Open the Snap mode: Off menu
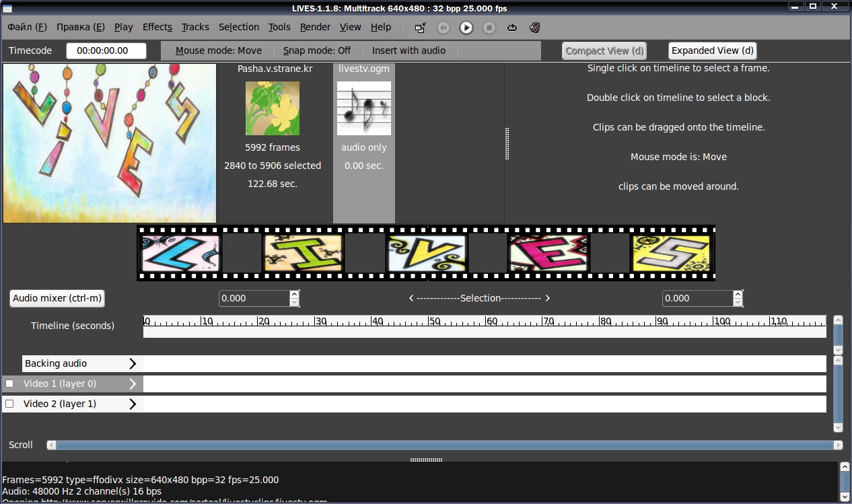The width and height of the screenshot is (852, 504). click(x=317, y=50)
